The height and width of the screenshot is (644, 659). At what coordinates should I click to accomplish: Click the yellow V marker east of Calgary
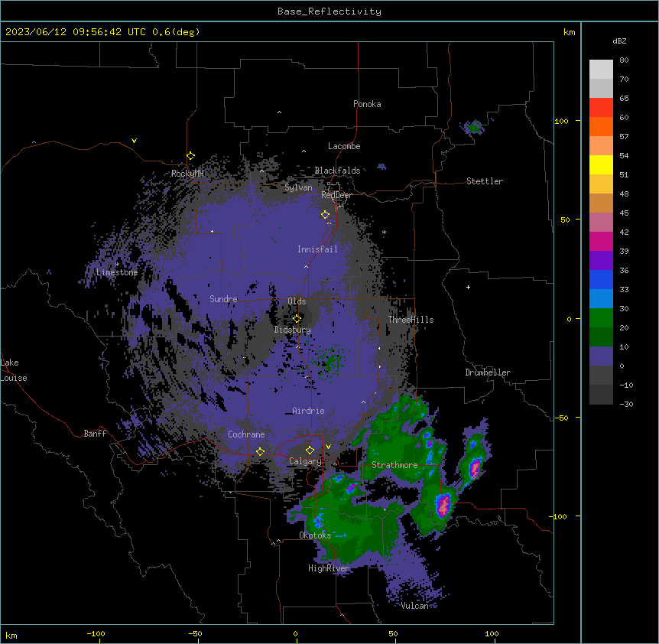pyautogui.click(x=328, y=447)
